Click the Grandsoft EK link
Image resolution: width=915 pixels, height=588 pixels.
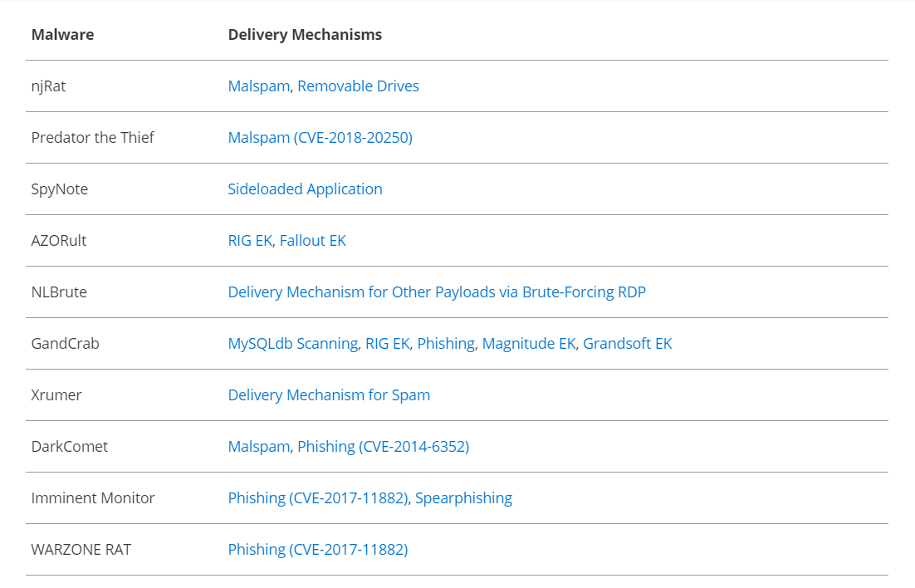pos(627,344)
